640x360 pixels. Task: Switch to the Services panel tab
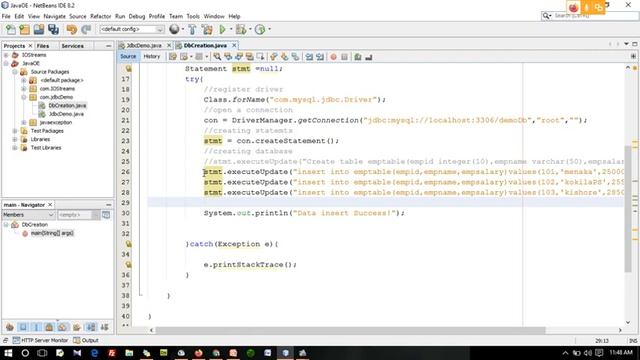(x=72, y=46)
